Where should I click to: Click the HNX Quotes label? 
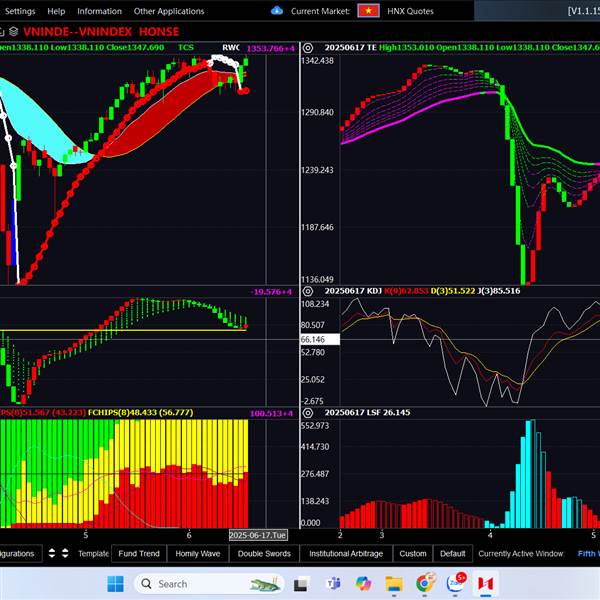click(x=410, y=11)
